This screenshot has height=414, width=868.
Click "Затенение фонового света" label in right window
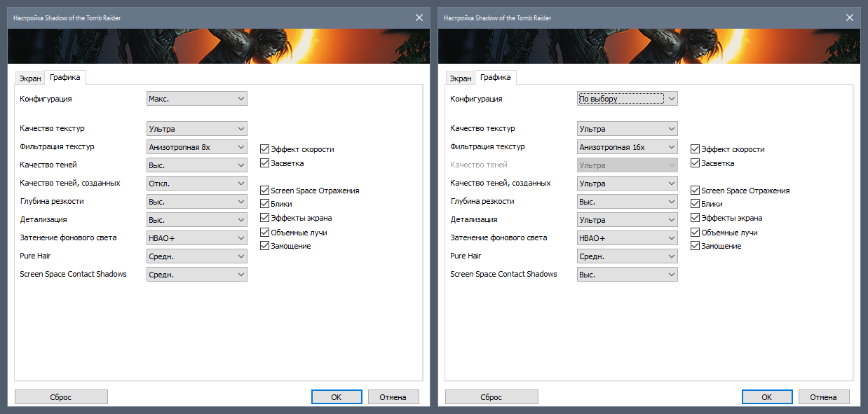click(x=499, y=238)
